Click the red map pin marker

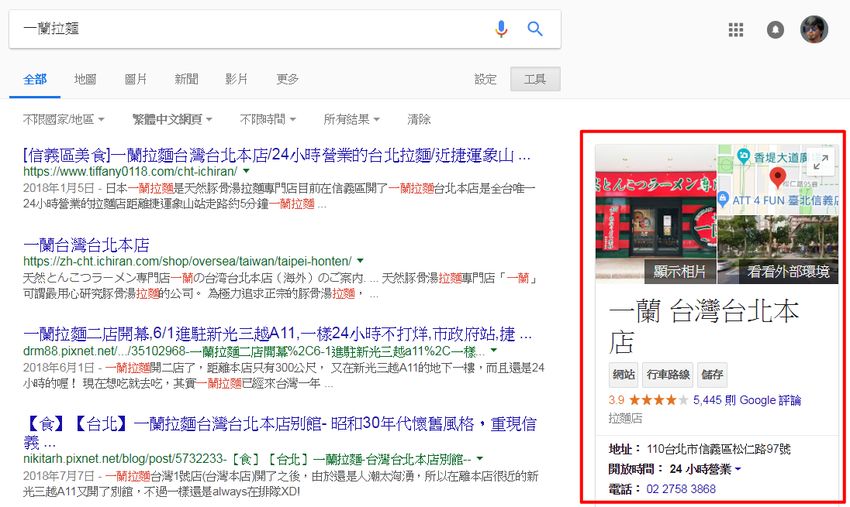(777, 177)
